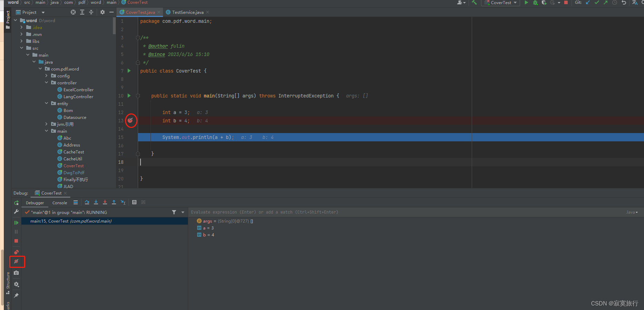Show execution point in debugger toolbar

click(x=76, y=203)
